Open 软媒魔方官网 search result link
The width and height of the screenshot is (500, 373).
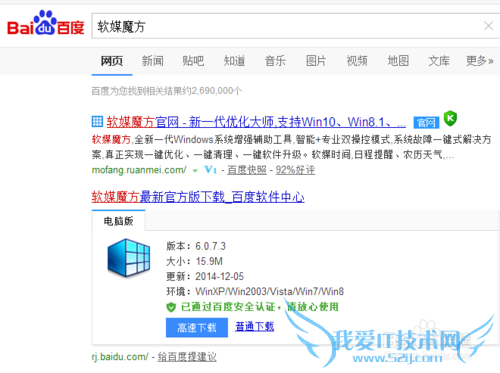(256, 122)
